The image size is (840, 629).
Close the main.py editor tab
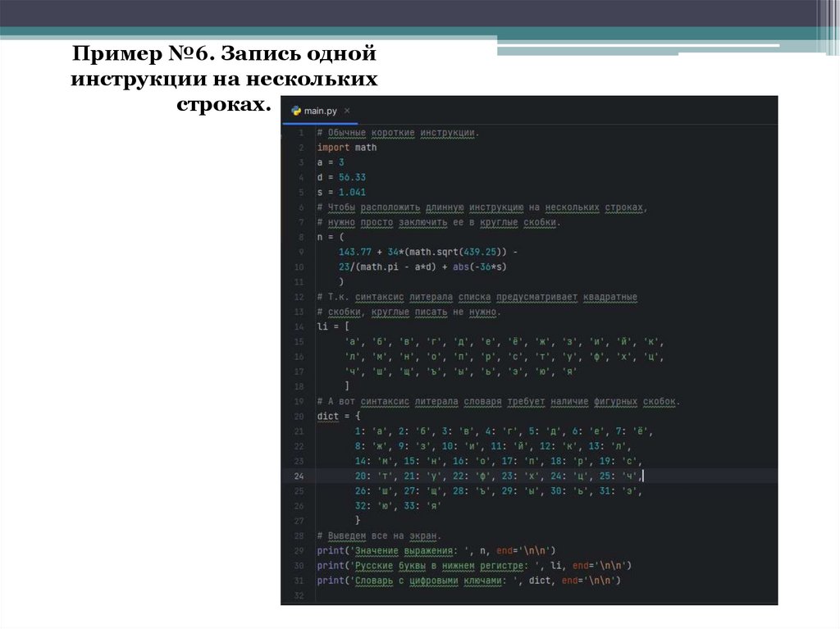tap(346, 111)
